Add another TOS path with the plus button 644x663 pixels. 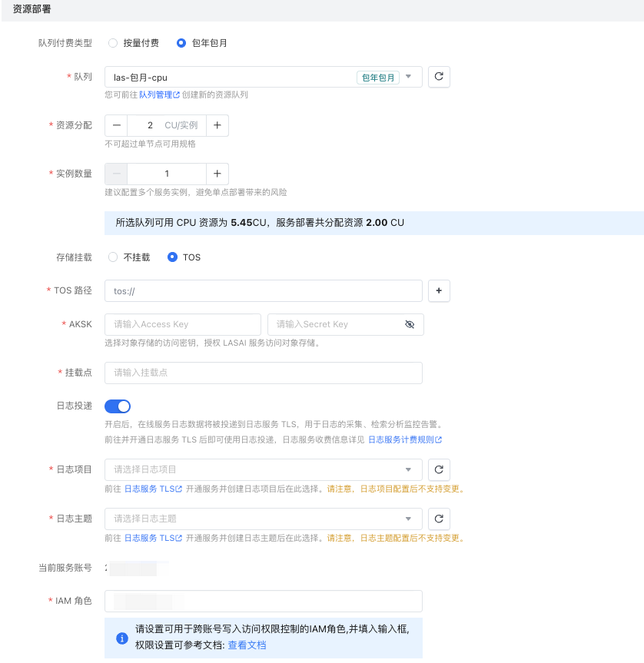tap(438, 290)
